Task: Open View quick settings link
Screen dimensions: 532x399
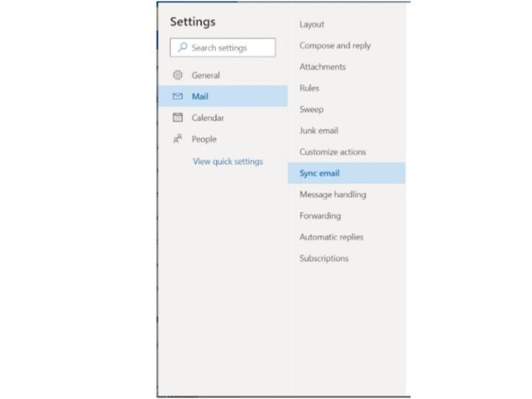Action: (x=227, y=161)
